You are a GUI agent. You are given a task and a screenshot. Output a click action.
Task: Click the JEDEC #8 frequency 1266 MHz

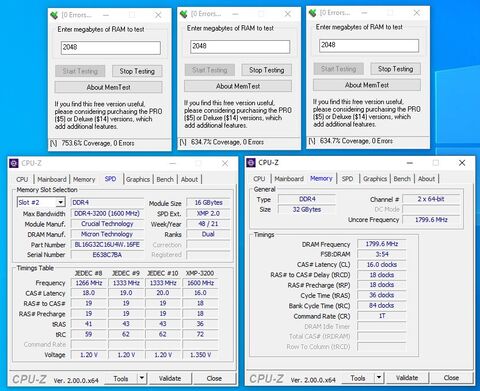[89, 283]
